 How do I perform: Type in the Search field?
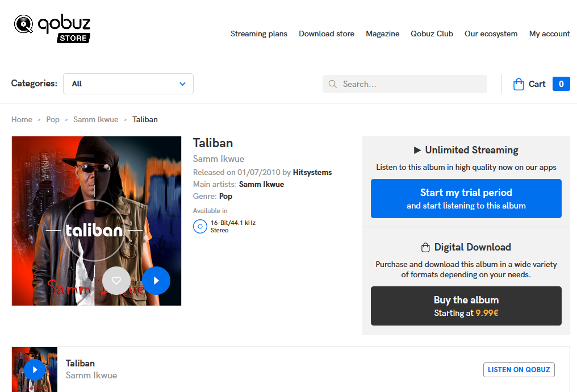pos(412,84)
